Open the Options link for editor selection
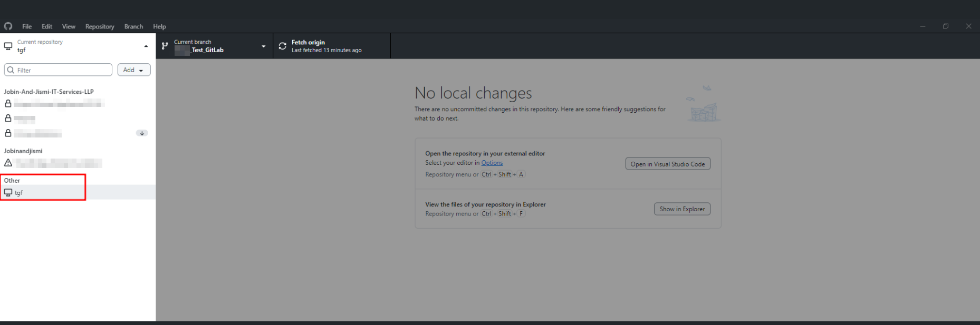980x325 pixels. (492, 163)
